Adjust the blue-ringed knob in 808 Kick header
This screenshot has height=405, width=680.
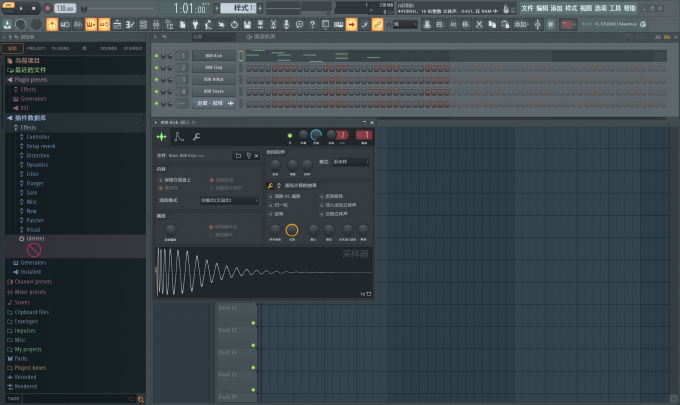[x=316, y=135]
